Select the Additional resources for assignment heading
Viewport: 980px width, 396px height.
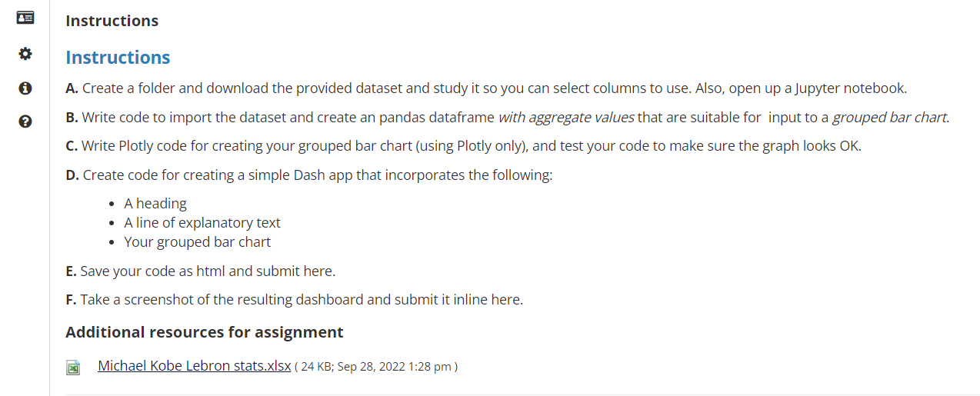204,332
